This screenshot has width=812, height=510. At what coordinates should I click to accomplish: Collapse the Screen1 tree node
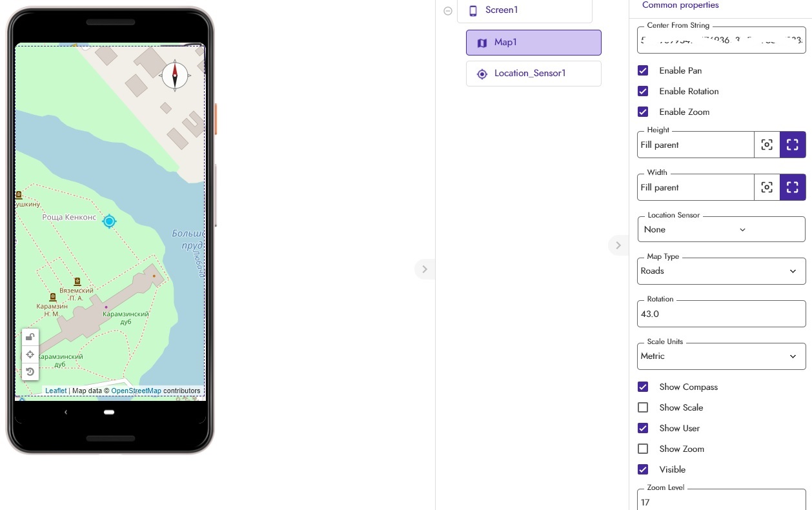pyautogui.click(x=448, y=11)
